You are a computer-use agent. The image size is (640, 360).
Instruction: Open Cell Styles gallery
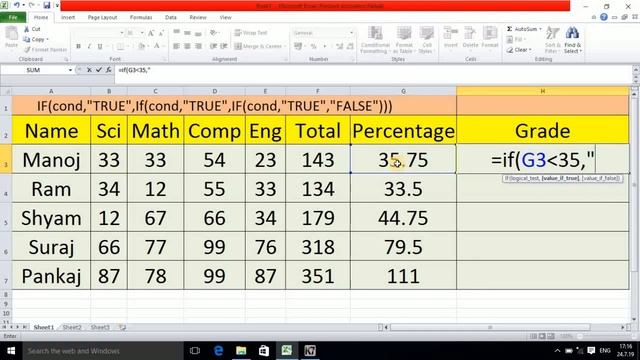[427, 40]
